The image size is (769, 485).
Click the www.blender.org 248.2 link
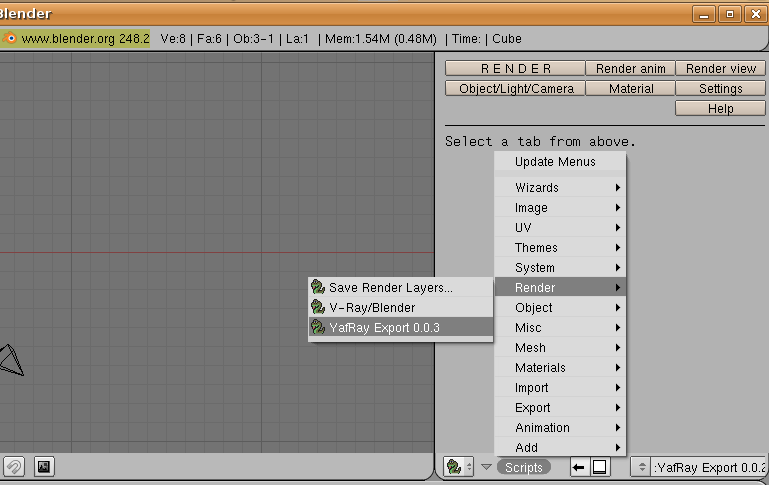point(85,38)
